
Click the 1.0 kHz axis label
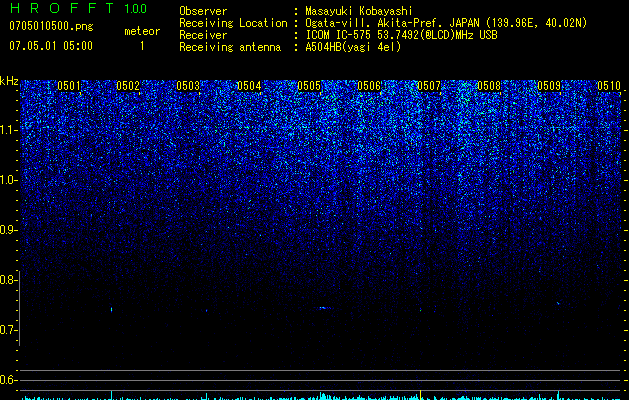(x=9, y=180)
